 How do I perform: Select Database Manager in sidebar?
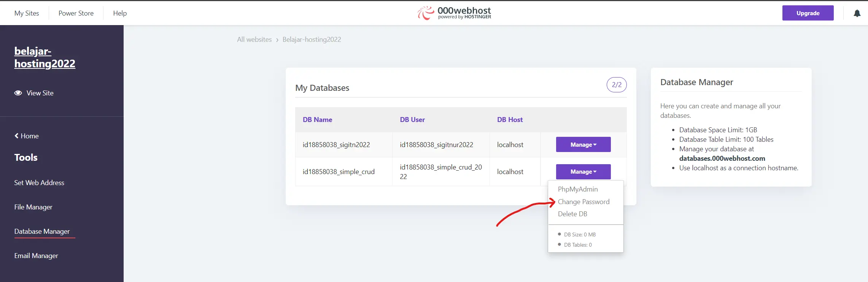[42, 231]
